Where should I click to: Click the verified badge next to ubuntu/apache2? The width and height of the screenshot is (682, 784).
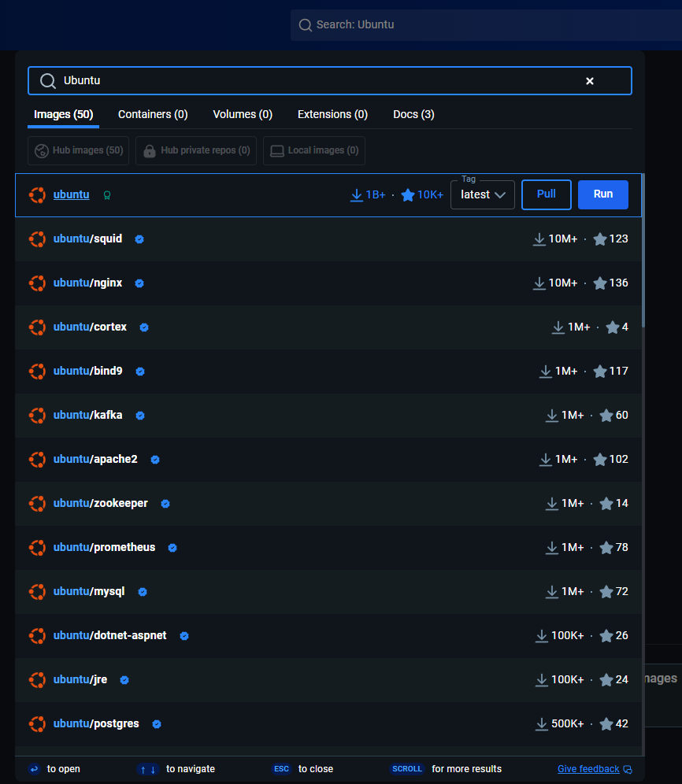[x=155, y=460]
